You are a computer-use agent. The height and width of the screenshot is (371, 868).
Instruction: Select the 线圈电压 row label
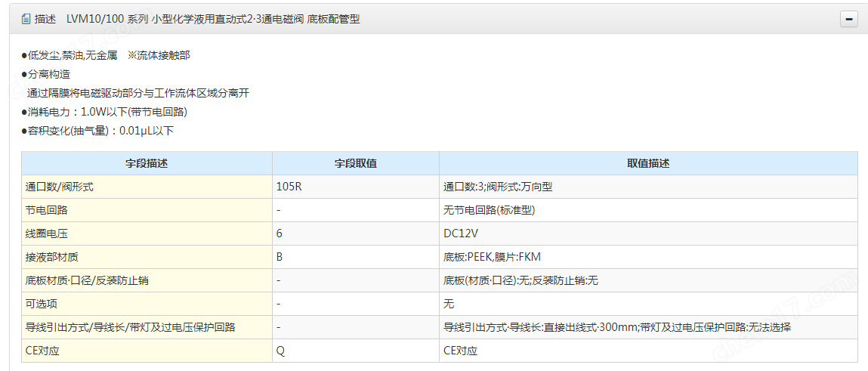(x=147, y=233)
